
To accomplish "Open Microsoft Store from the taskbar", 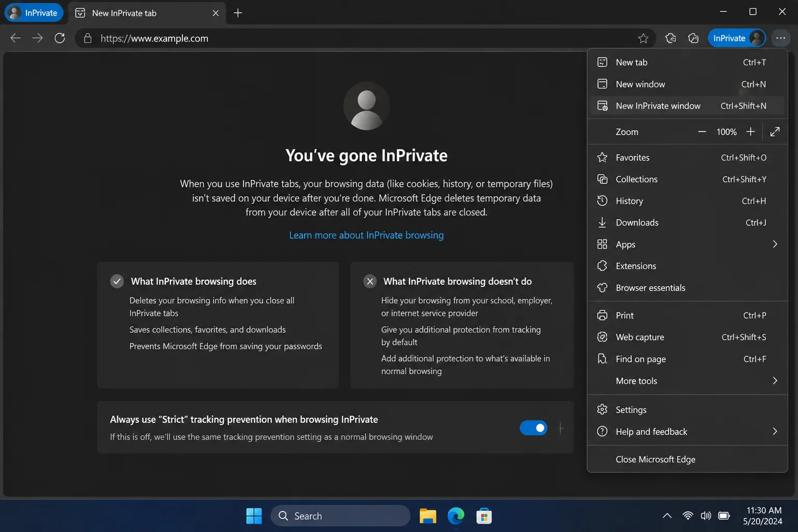I will point(484,516).
